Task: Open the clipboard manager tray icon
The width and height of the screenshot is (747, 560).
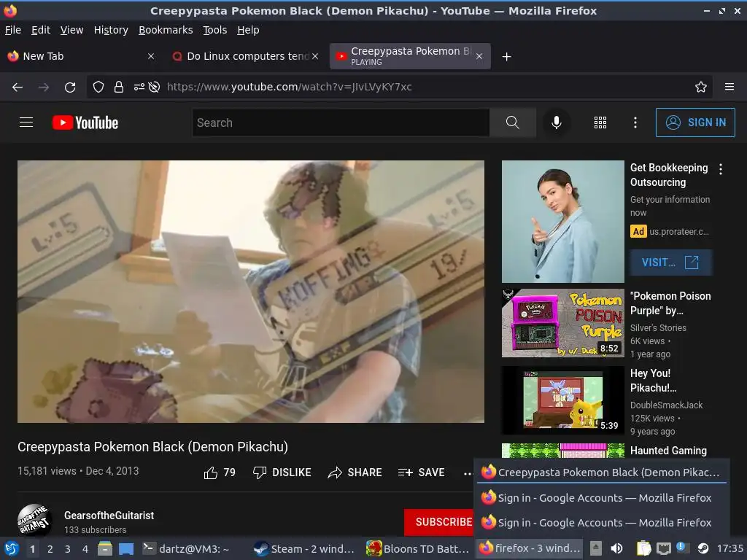Action: click(x=643, y=548)
